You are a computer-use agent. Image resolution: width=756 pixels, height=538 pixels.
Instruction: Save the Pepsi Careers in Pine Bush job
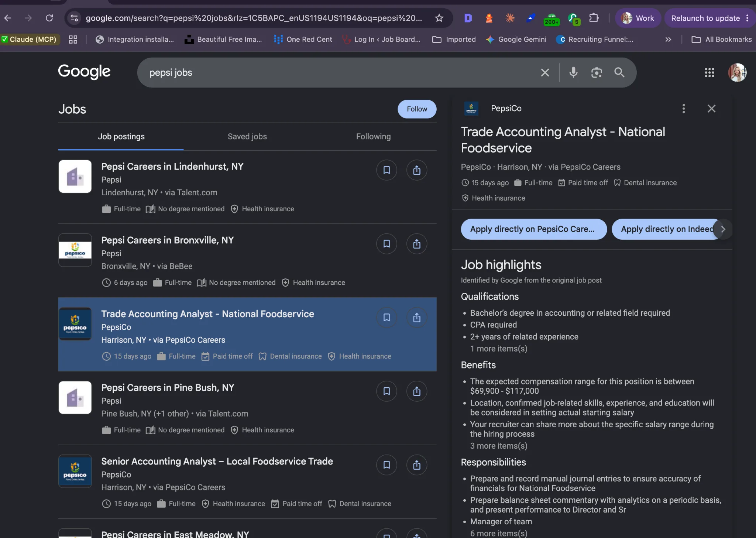tap(386, 391)
